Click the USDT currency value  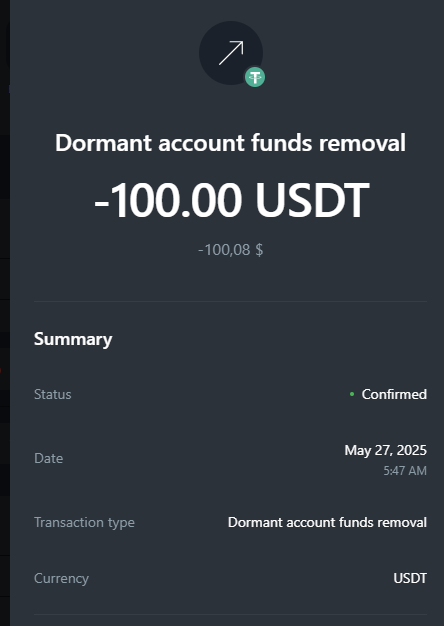point(410,578)
